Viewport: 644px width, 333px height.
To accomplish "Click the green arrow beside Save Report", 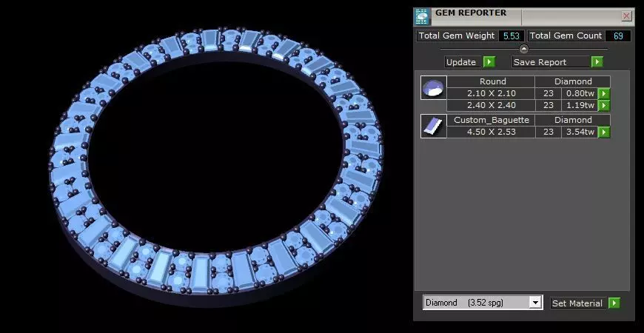I will coord(597,62).
